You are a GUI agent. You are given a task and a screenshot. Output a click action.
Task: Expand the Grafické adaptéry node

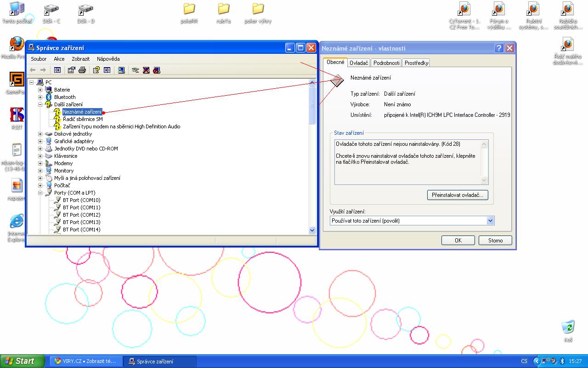(x=40, y=141)
